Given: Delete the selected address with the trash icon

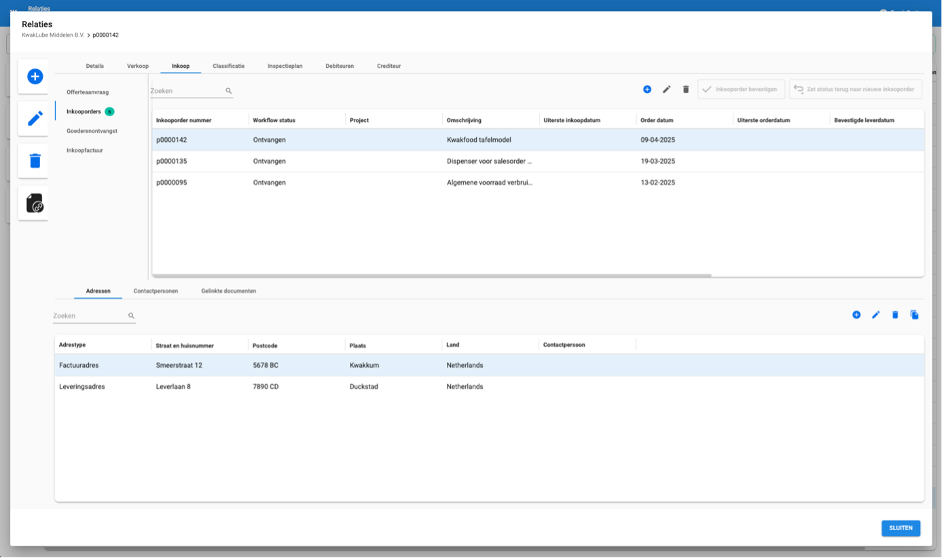Looking at the screenshot, I should point(895,315).
